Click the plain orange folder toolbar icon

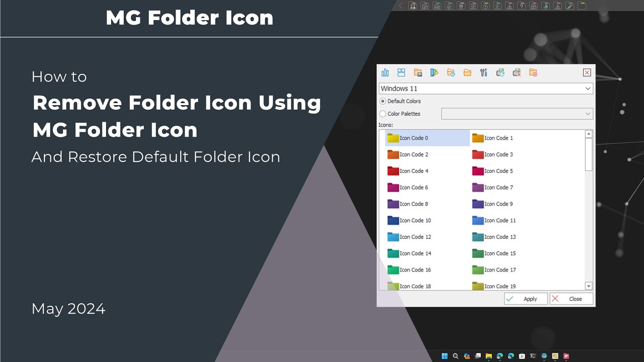pyautogui.click(x=467, y=73)
